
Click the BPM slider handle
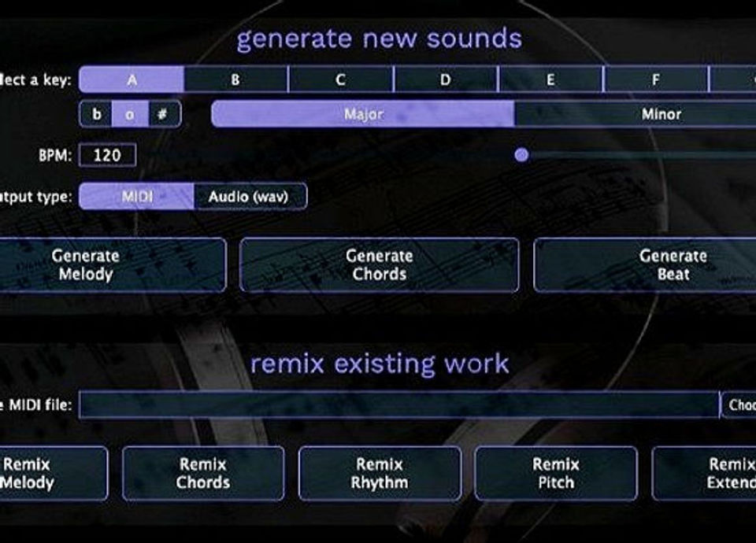pyautogui.click(x=521, y=155)
